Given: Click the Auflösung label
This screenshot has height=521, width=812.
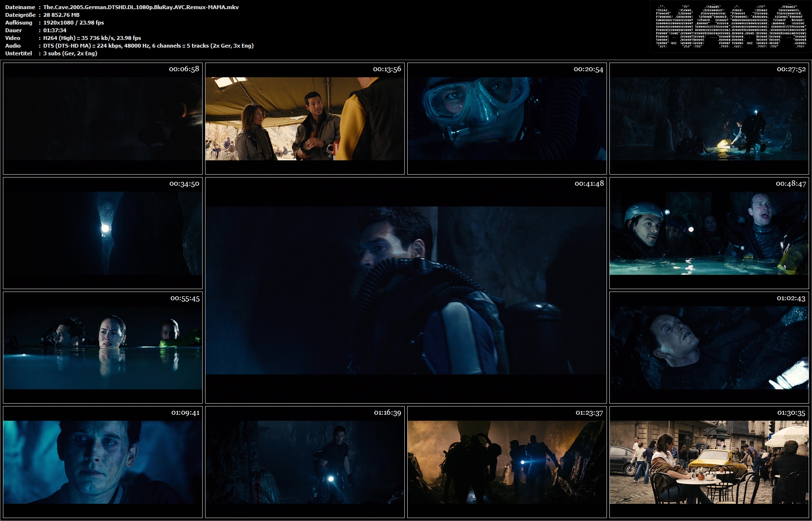Looking at the screenshot, I should coord(19,23).
